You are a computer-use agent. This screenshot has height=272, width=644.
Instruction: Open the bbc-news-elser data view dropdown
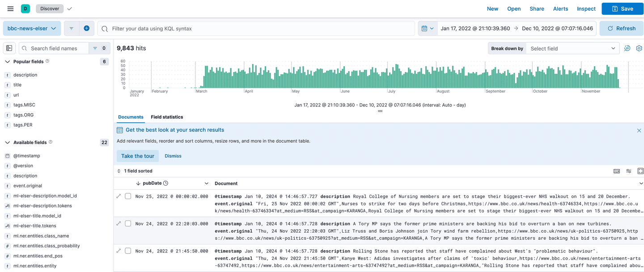click(x=32, y=28)
